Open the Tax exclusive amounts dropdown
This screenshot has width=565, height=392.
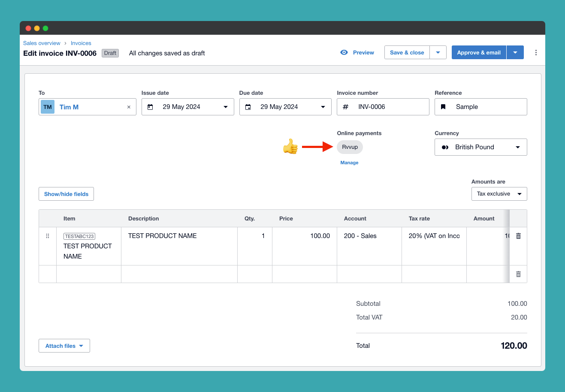pos(499,194)
